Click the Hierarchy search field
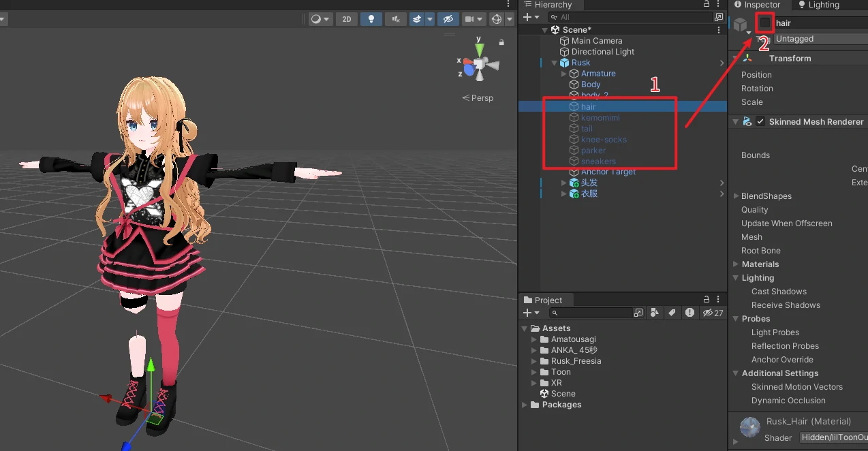This screenshot has width=868, height=451. [x=634, y=17]
